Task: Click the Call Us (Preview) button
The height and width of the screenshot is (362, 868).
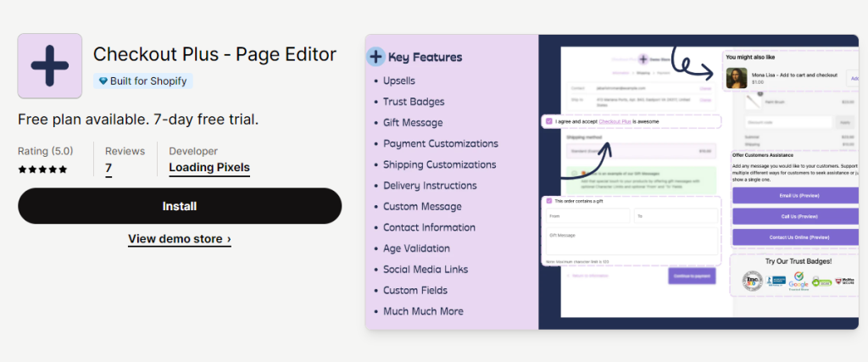Action: pos(793,216)
